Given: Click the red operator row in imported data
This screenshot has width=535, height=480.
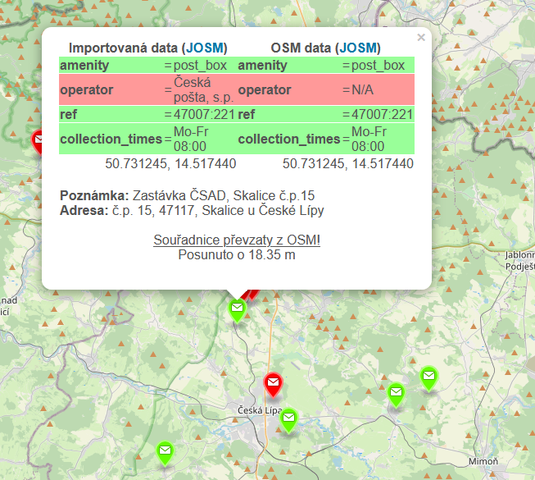Looking at the screenshot, I should coord(148,90).
